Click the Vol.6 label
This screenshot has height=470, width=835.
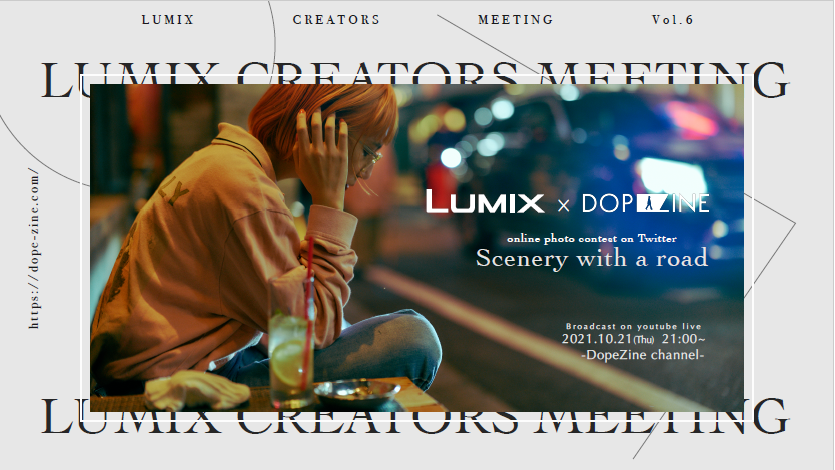coord(673,20)
